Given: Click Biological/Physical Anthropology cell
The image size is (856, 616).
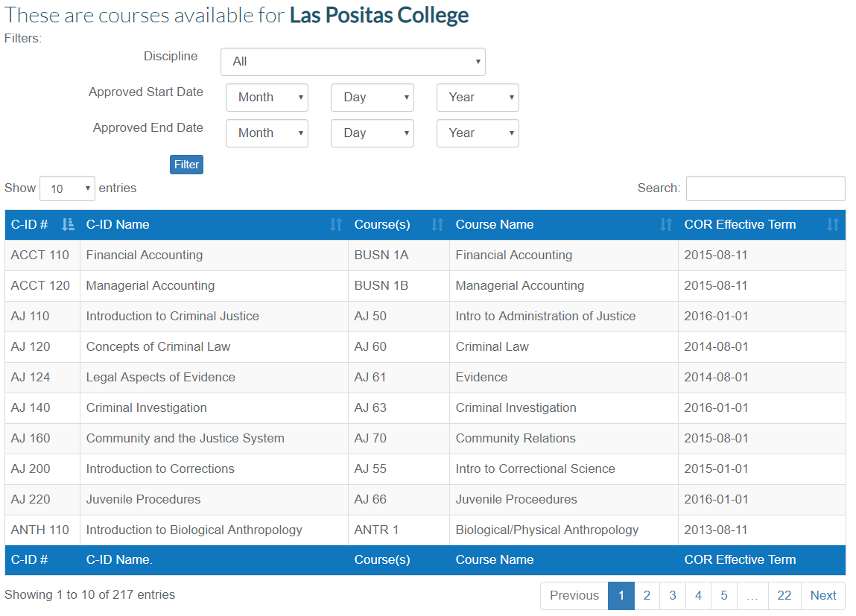Looking at the screenshot, I should coord(564,530).
